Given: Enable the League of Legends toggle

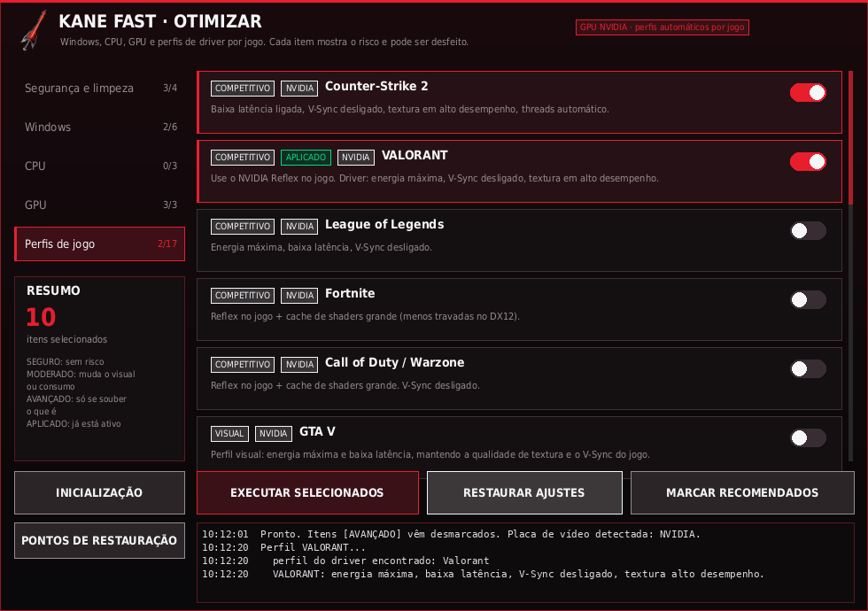Looking at the screenshot, I should pos(808,231).
